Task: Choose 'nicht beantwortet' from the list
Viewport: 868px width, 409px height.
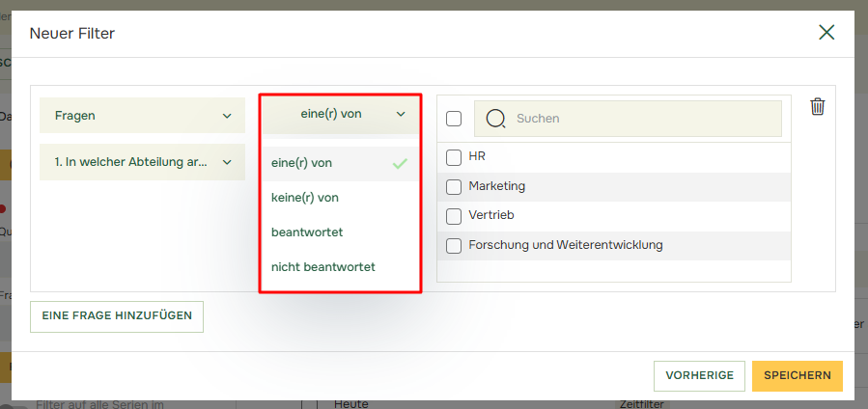Action: tap(322, 267)
